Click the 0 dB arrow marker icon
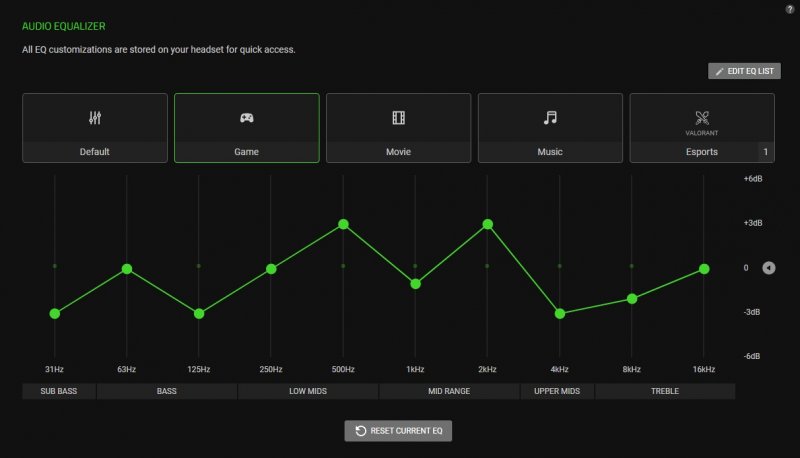The height and width of the screenshot is (458, 800). point(768,268)
